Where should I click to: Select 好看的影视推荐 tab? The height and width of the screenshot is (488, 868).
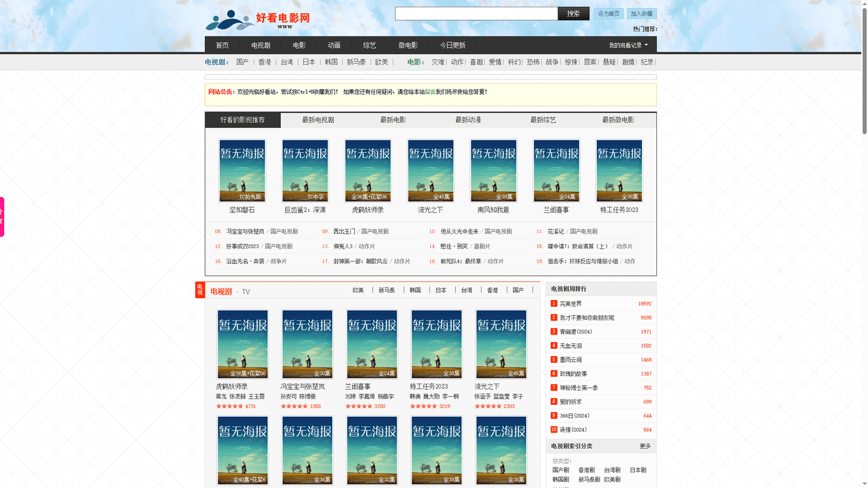point(243,120)
